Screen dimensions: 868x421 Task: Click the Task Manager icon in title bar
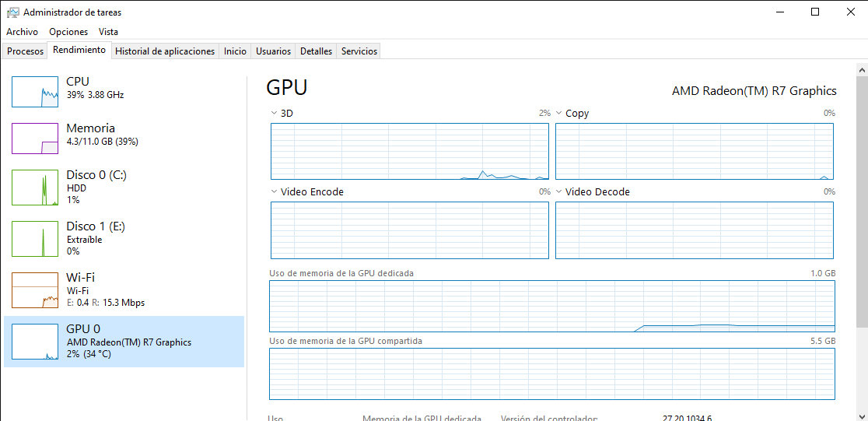pyautogui.click(x=13, y=12)
